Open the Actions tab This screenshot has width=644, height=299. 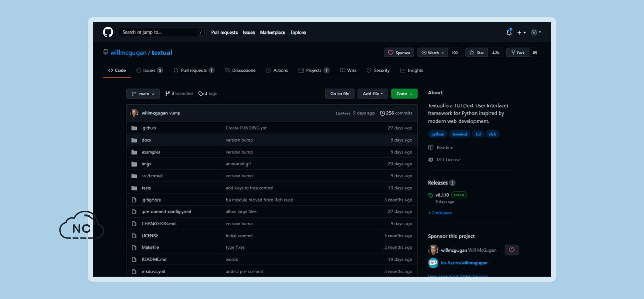coord(277,70)
